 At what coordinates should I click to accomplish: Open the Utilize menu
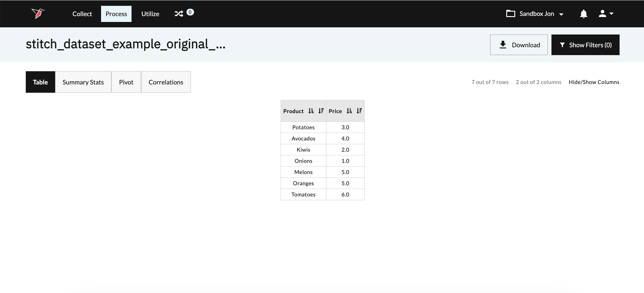pyautogui.click(x=150, y=14)
